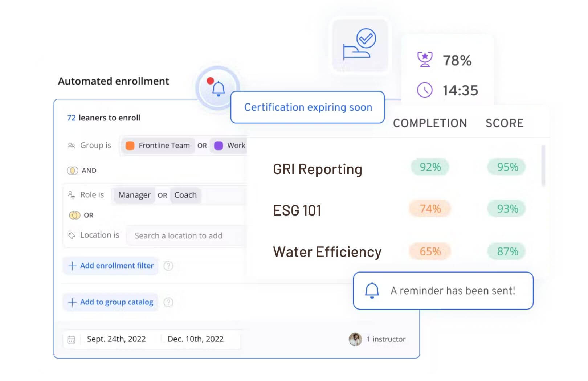Click the Group is people icon
Screen dimensions: 588x381
point(71,146)
